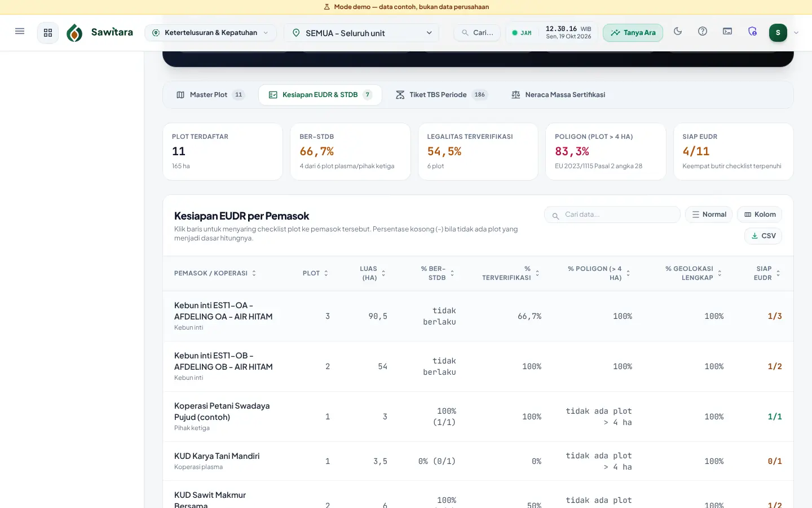Open the Tiket TBS Periode tab
The image size is (812, 508).
(442, 95)
